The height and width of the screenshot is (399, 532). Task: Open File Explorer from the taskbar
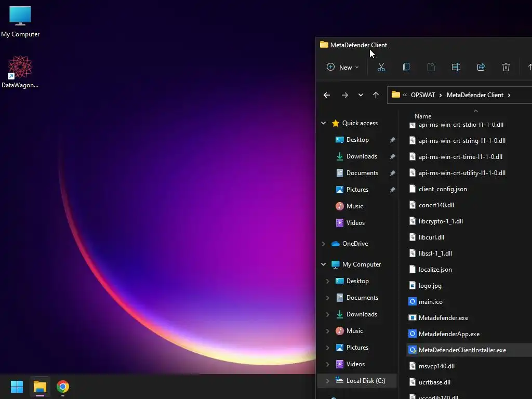(x=39, y=387)
